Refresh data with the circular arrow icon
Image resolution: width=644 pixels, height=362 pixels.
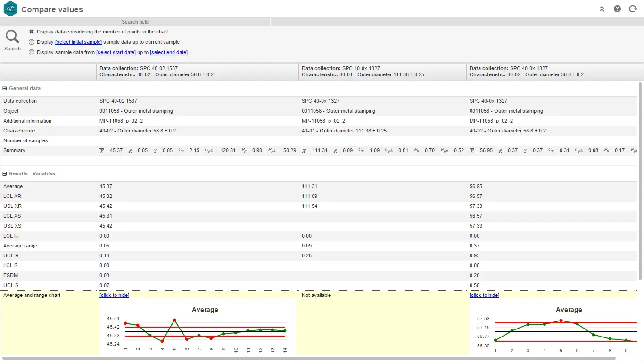[633, 8]
